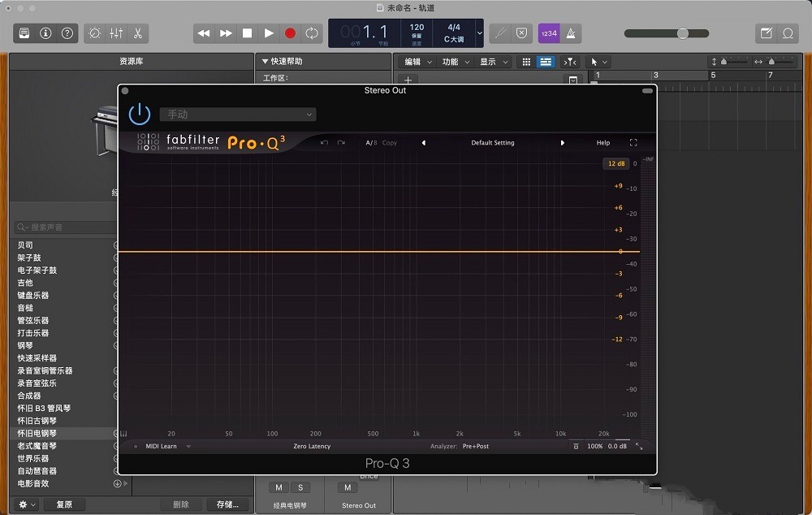The width and height of the screenshot is (812, 515).
Task: Click the 存储... button
Action: tap(227, 504)
